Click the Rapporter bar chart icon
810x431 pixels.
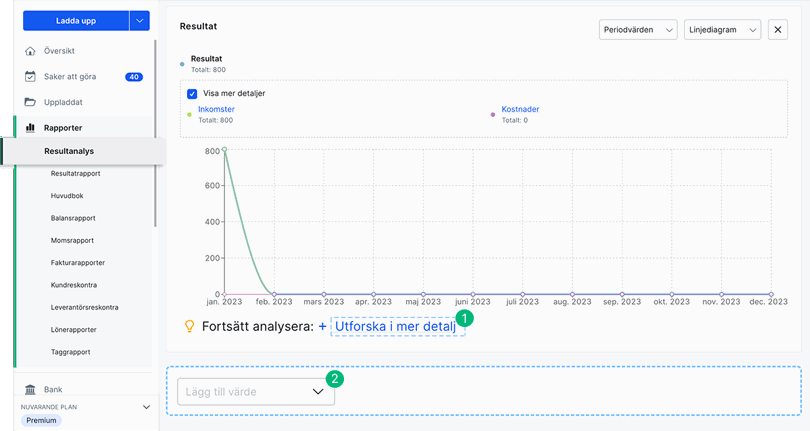(30, 128)
